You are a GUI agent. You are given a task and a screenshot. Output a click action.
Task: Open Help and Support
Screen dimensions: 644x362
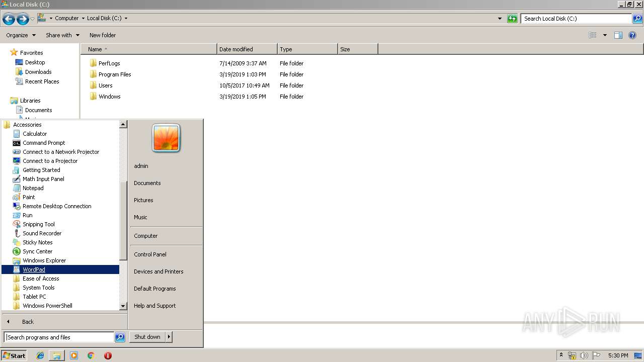click(155, 306)
